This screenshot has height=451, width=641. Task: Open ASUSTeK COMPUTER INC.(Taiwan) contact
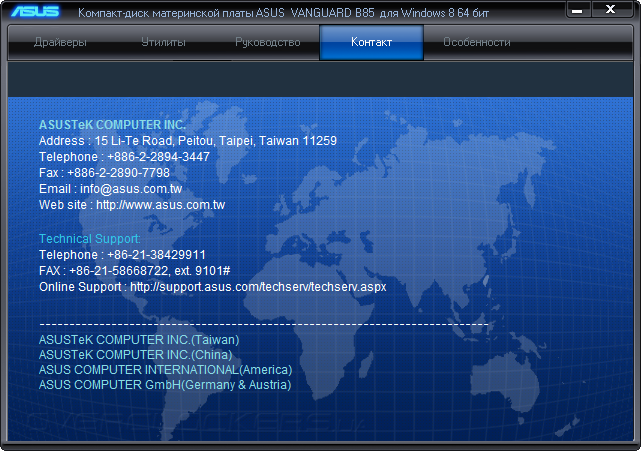pyautogui.click(x=139, y=340)
